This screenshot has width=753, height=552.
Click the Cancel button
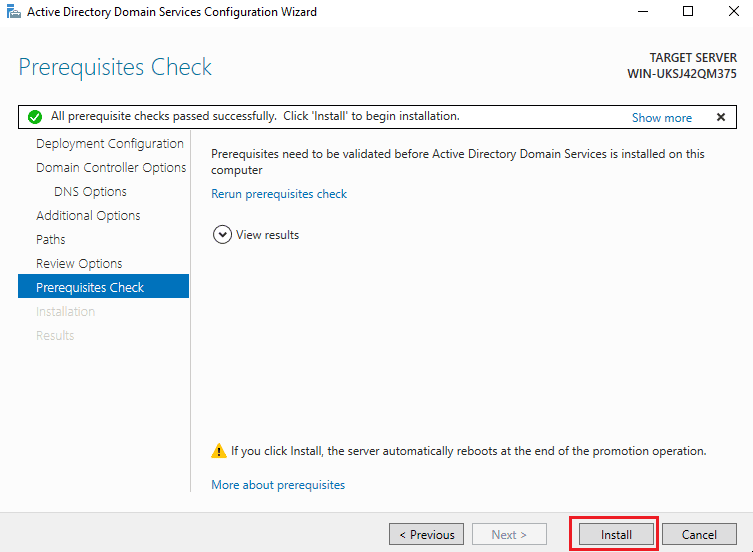(699, 534)
